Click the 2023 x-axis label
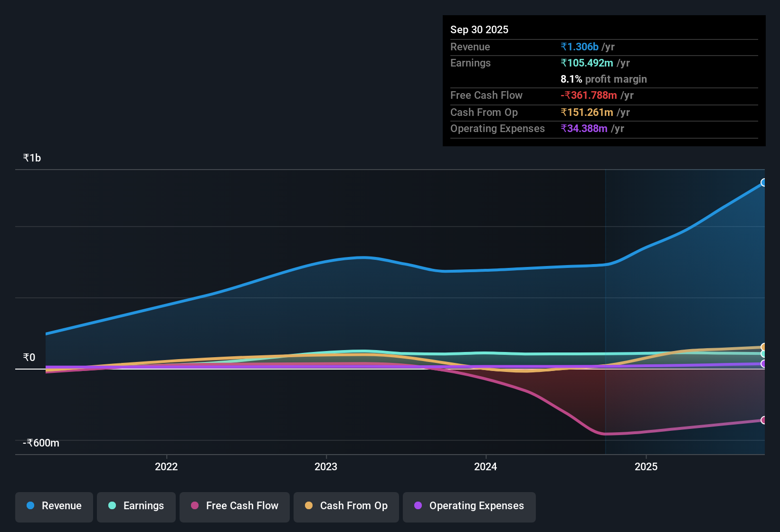This screenshot has height=532, width=780. pos(326,466)
